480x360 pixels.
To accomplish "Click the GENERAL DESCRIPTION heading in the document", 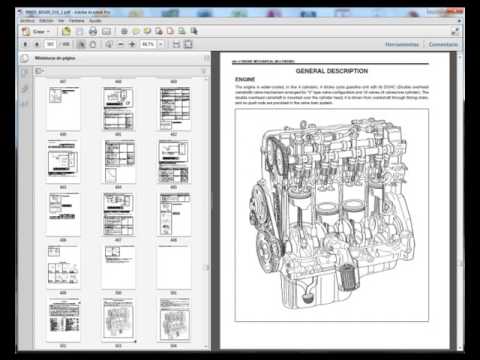I will pos(332,71).
